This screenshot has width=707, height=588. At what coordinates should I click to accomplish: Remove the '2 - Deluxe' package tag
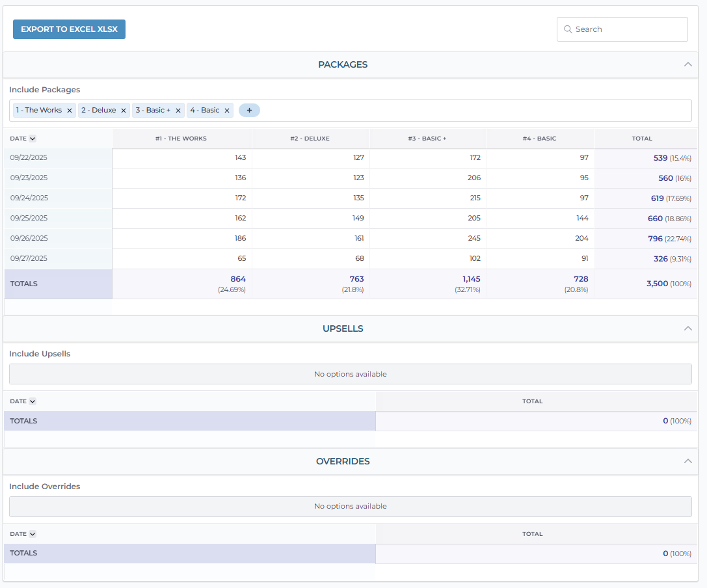coord(124,111)
